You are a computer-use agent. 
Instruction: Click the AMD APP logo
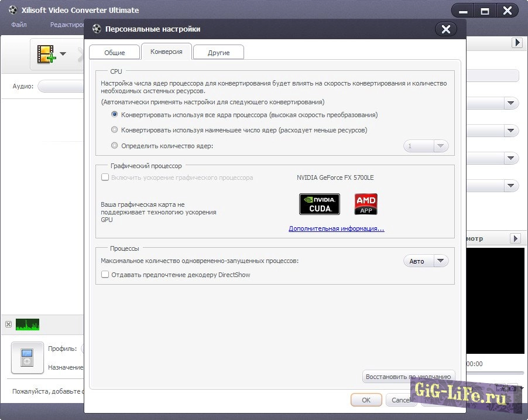tap(366, 203)
